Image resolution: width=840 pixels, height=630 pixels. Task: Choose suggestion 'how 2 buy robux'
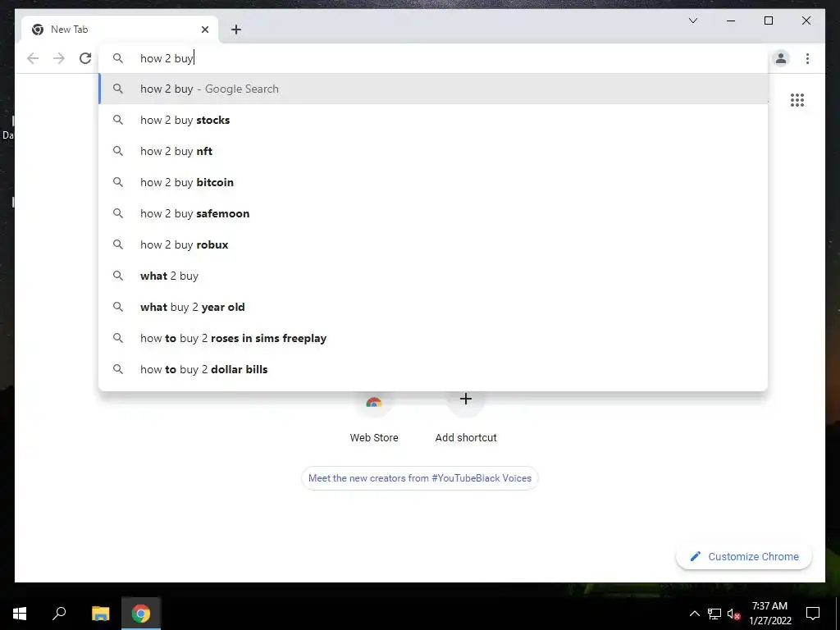433,244
